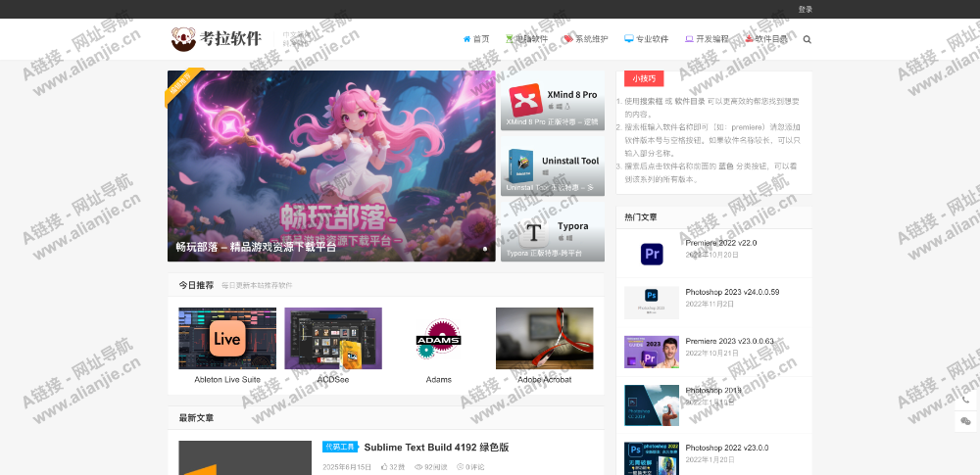Click the Ableton Live Suite caption text

(227, 379)
